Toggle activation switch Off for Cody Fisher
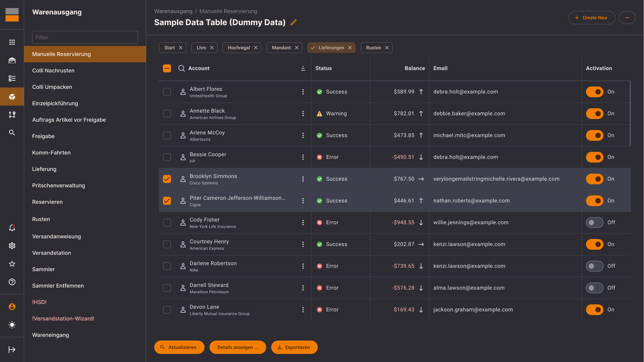 594,222
